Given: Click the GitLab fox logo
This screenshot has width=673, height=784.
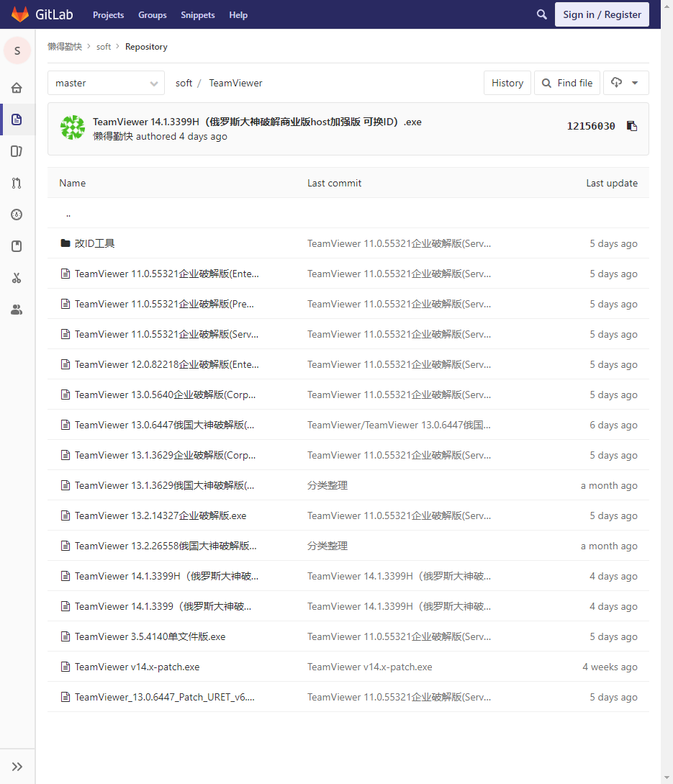Looking at the screenshot, I should tap(20, 14).
